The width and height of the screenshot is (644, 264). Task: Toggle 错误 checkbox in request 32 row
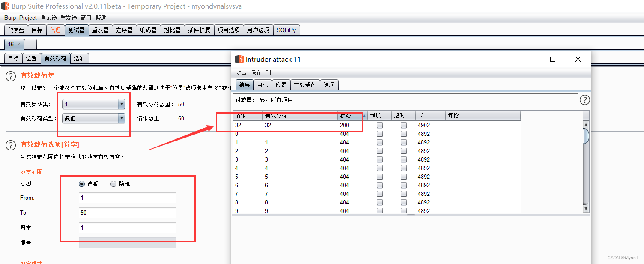380,126
